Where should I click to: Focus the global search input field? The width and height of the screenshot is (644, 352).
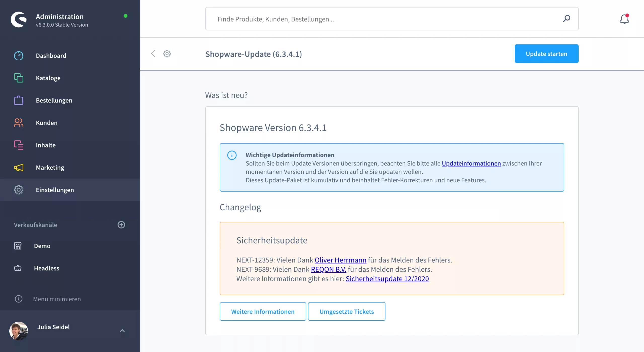(392, 19)
